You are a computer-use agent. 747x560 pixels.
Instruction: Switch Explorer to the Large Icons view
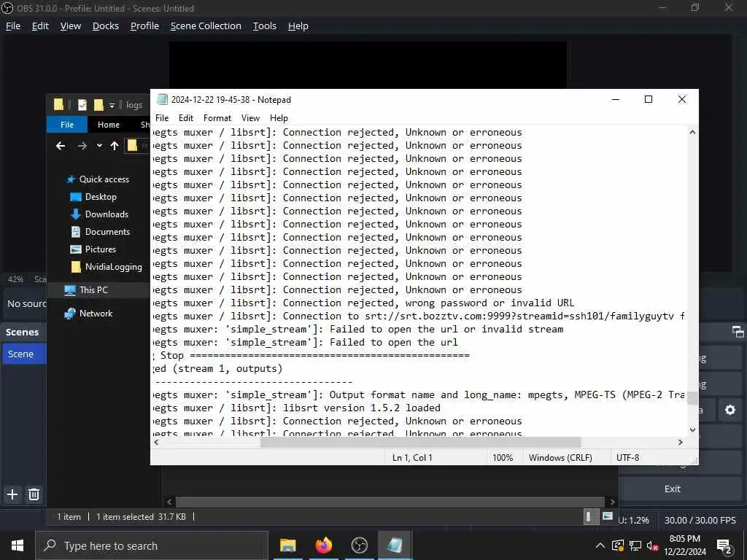[608, 517]
